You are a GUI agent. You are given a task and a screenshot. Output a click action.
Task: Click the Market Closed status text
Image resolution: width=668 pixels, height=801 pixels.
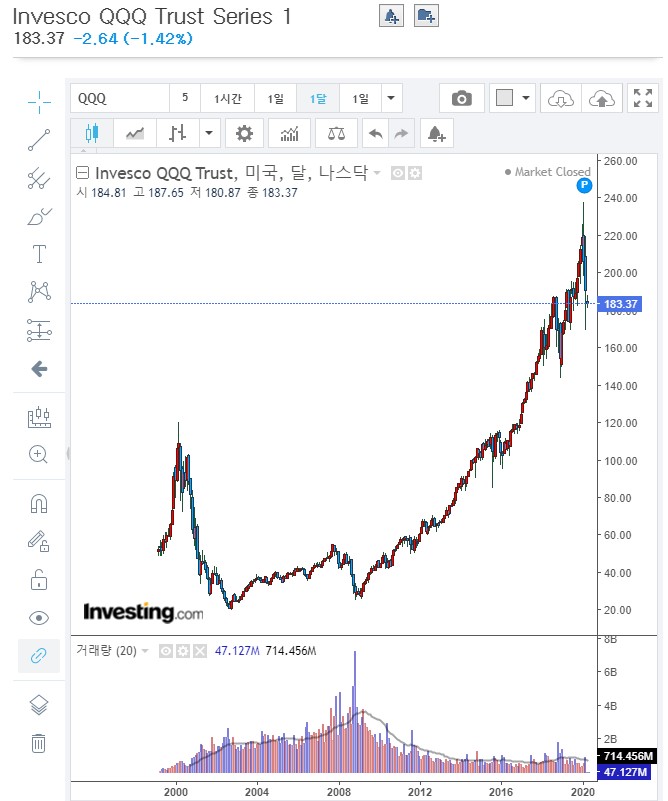(553, 172)
